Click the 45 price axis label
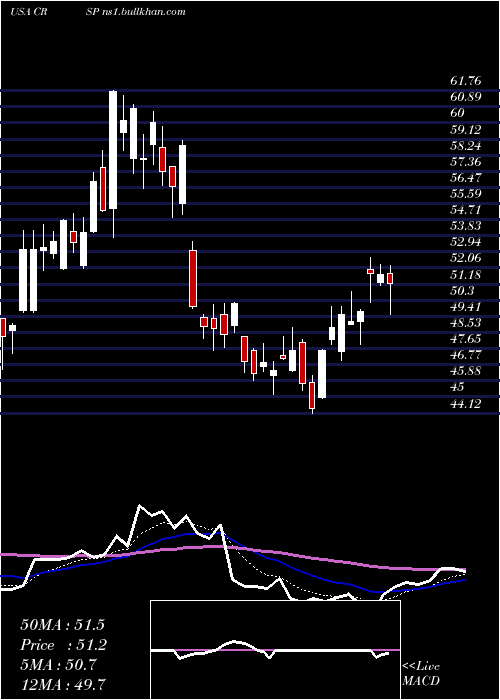500x700 pixels. [458, 387]
